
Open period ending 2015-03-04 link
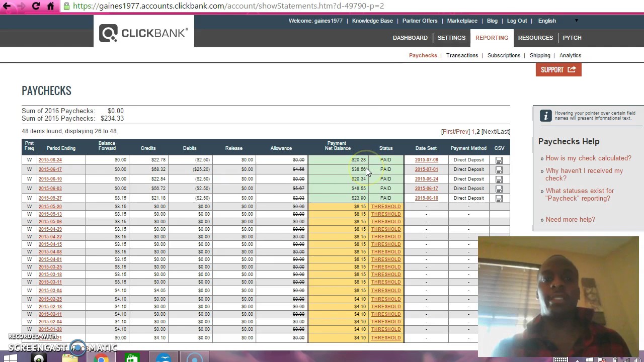click(x=50, y=291)
